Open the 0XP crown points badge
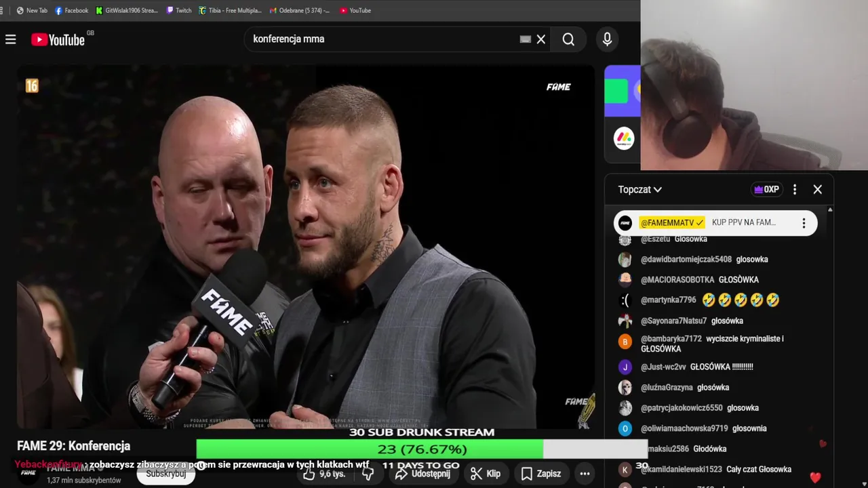868x488 pixels. pos(766,190)
